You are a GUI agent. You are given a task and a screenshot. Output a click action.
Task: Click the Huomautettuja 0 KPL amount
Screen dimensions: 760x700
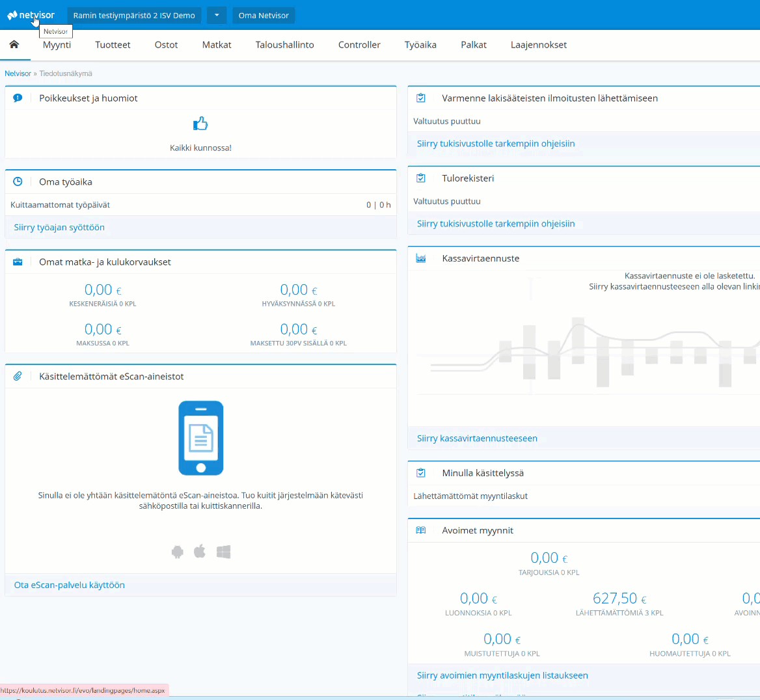coord(690,639)
